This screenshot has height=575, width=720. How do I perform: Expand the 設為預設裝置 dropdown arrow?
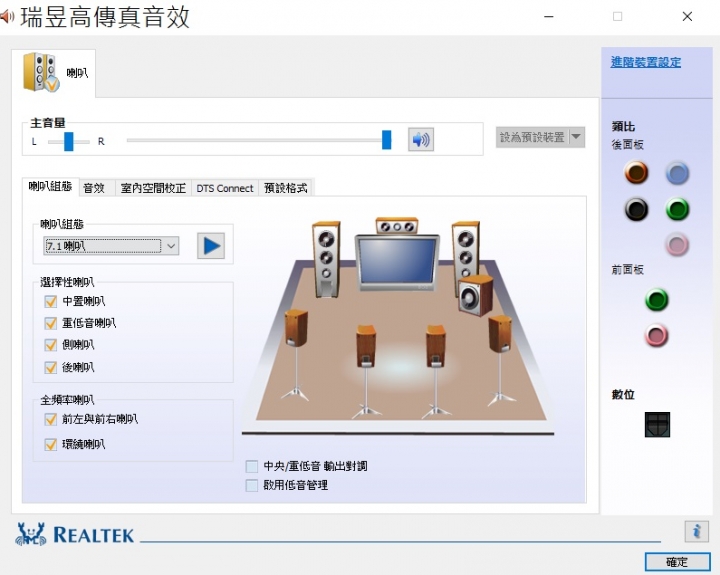tap(576, 137)
